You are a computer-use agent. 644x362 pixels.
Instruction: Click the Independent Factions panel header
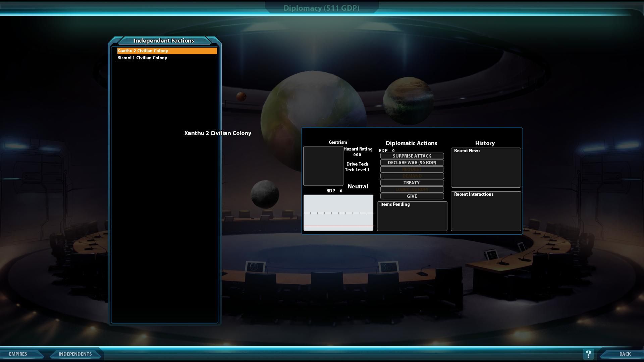click(x=164, y=41)
